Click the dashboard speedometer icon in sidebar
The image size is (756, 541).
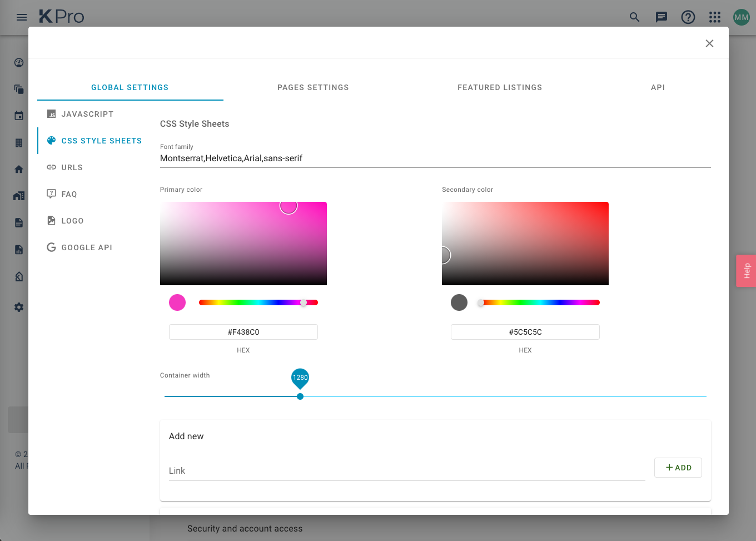pos(18,63)
